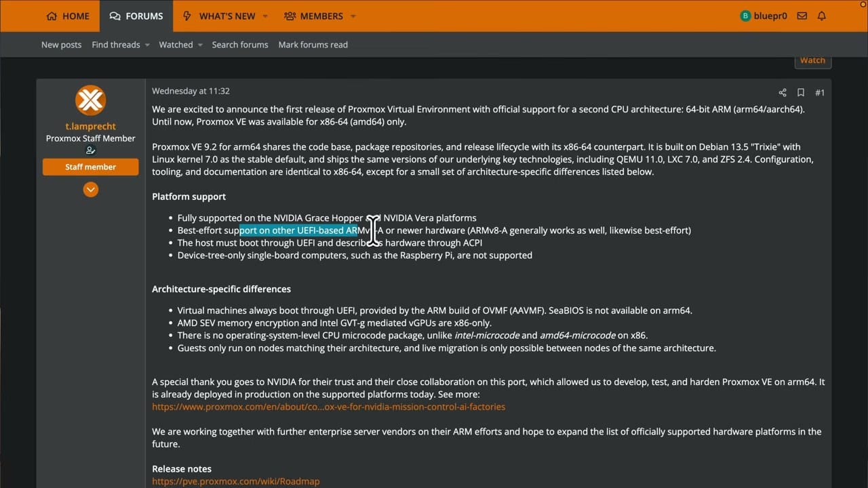Click the paragraph starting We are excited to announce

pos(478,116)
